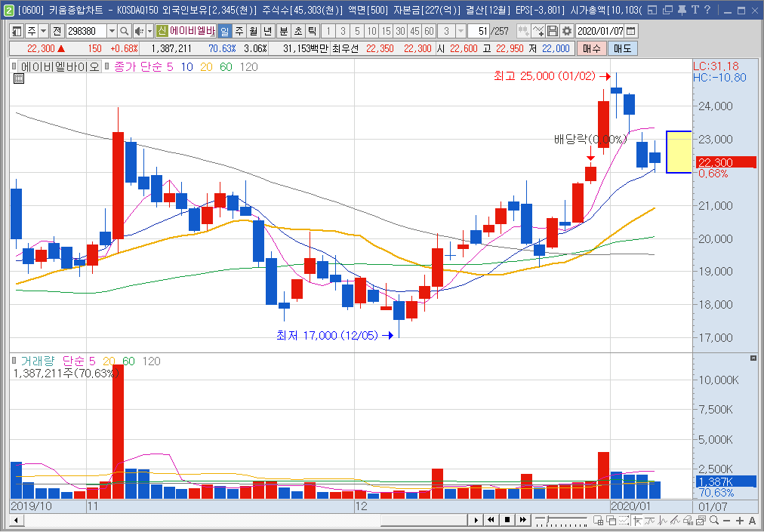Click the 매도 sell button
This screenshot has width=764, height=532.
tap(623, 49)
